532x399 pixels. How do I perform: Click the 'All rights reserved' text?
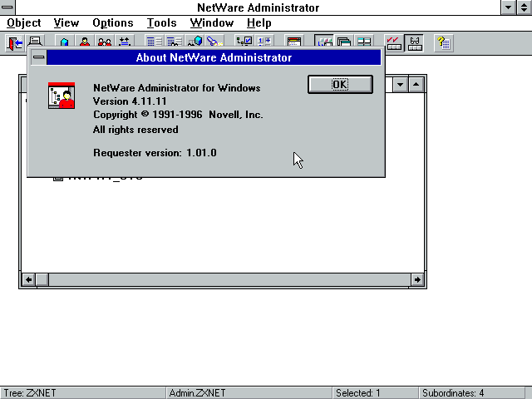(x=135, y=130)
